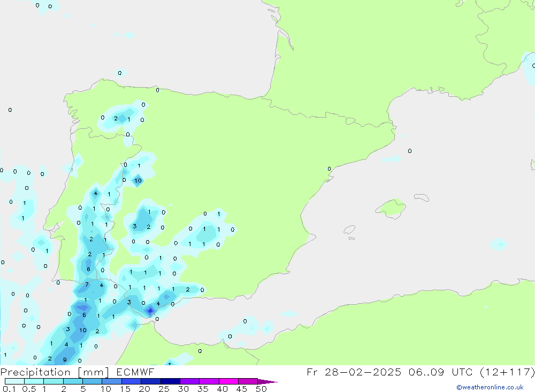Click the 5–10 mm legend swatch

(x=93, y=381)
